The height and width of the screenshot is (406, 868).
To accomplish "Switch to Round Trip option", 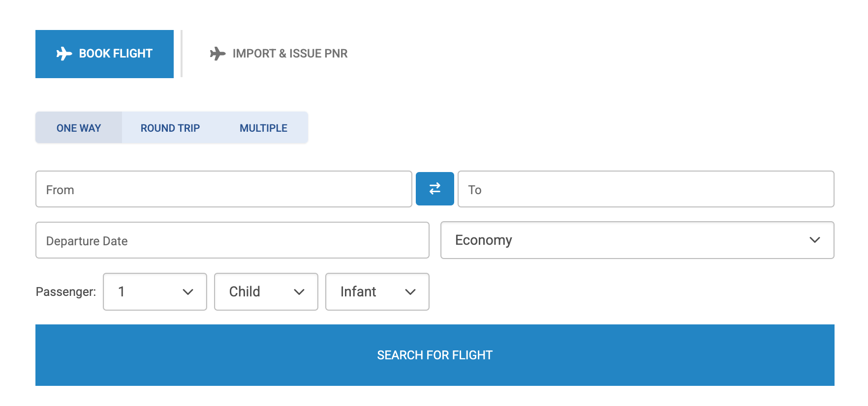I will point(170,128).
